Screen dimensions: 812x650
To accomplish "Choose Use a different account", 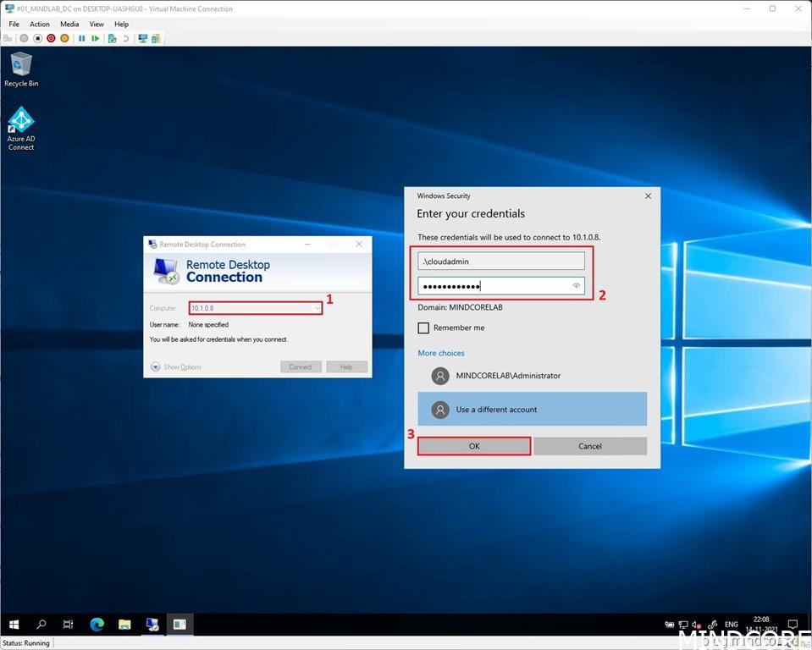I will click(532, 410).
